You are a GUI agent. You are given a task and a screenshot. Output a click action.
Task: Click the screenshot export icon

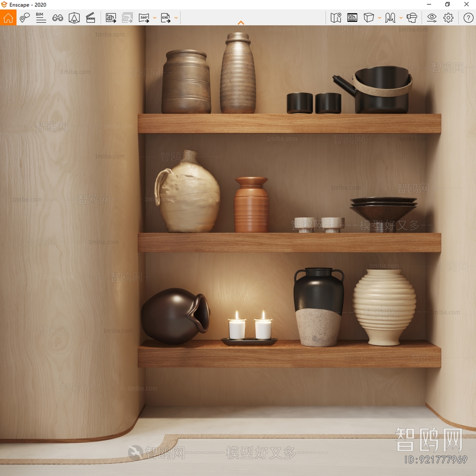(111, 18)
